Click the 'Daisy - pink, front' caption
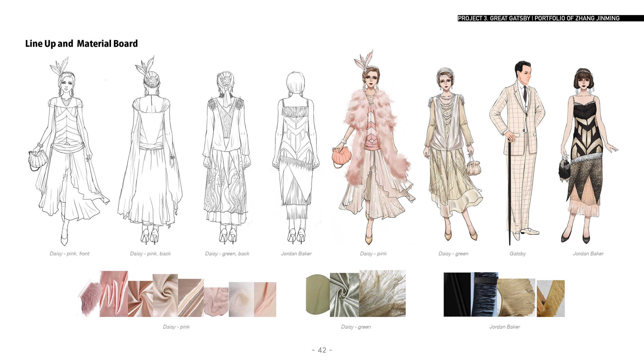The image size is (644, 362). (x=70, y=254)
